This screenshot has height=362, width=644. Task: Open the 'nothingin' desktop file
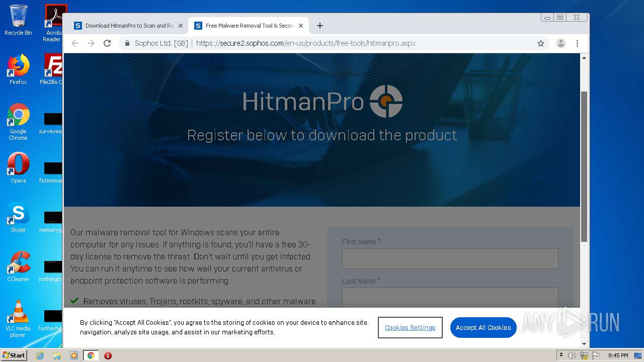point(52,271)
